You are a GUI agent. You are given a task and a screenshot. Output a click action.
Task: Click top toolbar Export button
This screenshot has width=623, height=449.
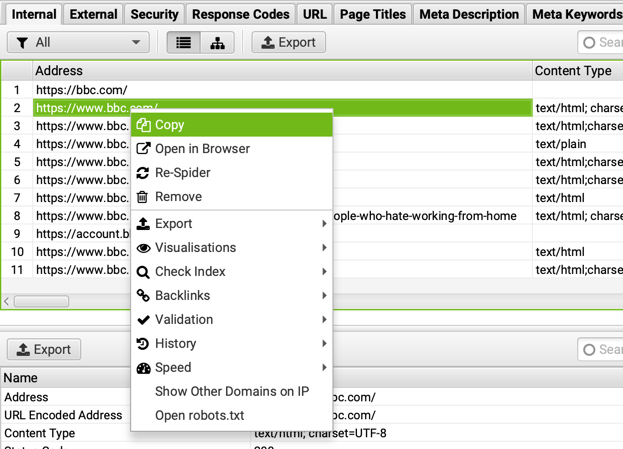click(x=288, y=43)
